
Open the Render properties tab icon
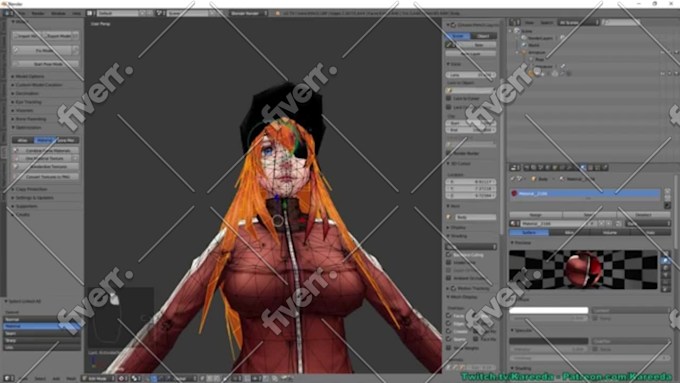526,167
